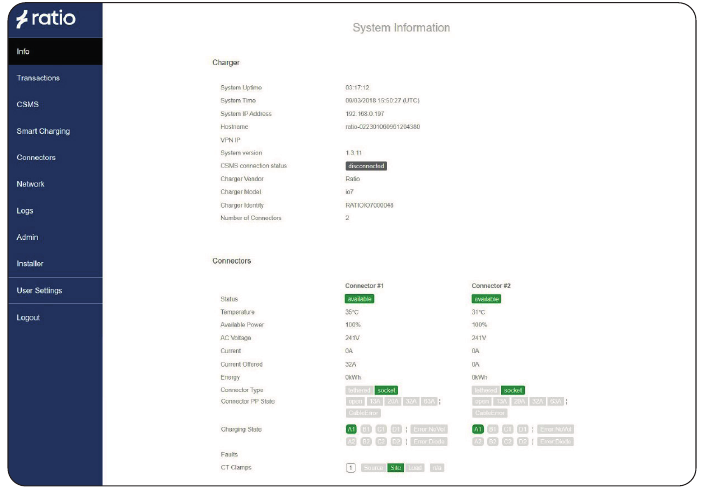
Task: Click Connector #1 'socket' type badge
Action: click(386, 390)
